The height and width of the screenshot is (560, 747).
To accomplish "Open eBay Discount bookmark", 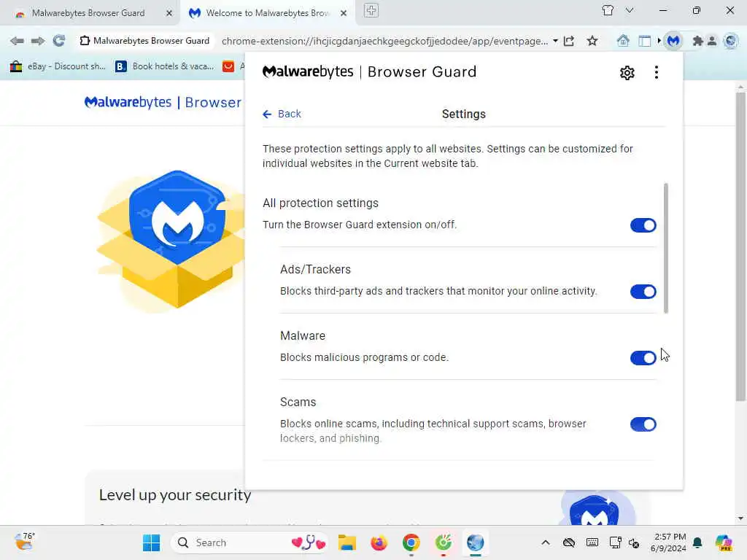I will tap(58, 66).
